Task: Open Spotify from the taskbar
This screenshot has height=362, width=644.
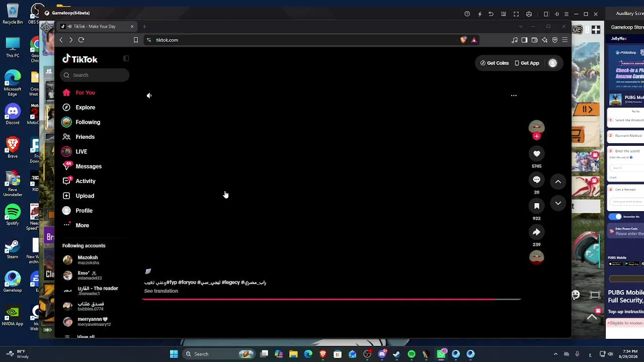Action: click(412, 354)
